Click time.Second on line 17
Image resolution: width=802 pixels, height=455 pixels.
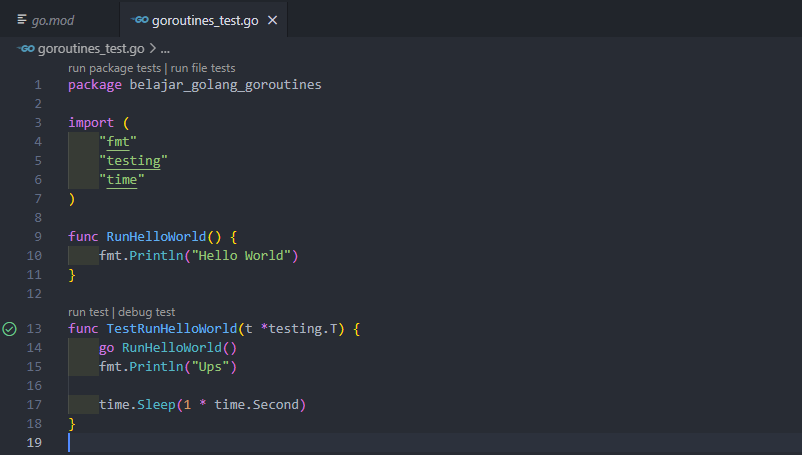point(256,405)
